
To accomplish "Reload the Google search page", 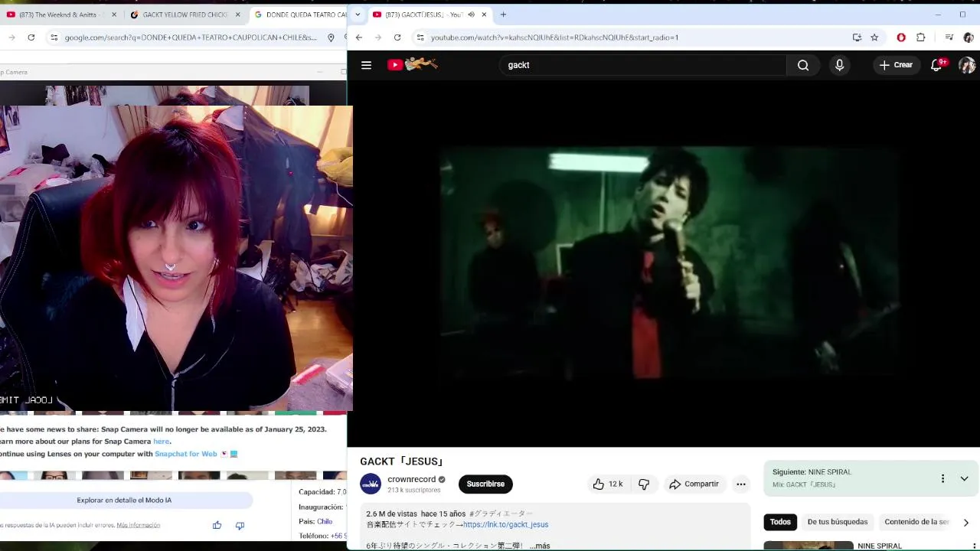I will (31, 37).
